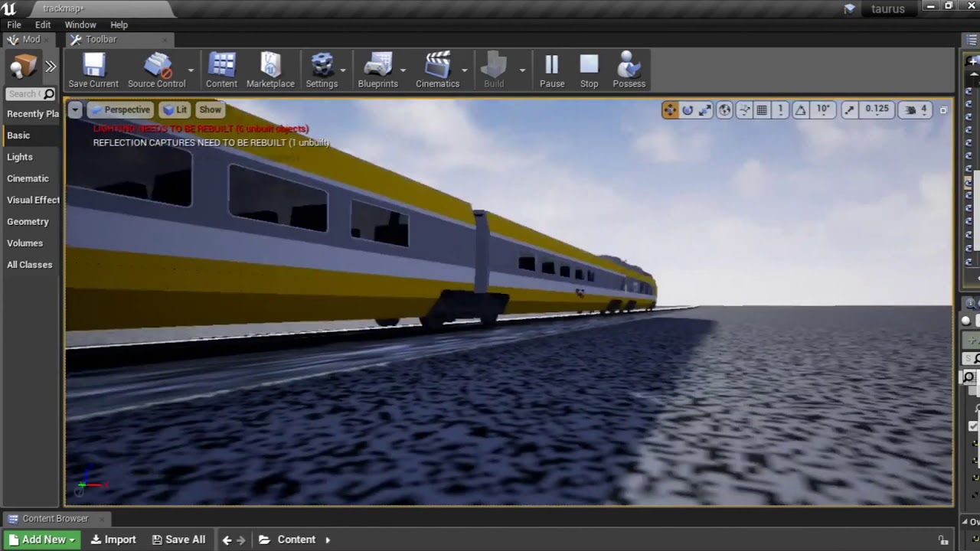Go back in content history

coord(227,540)
